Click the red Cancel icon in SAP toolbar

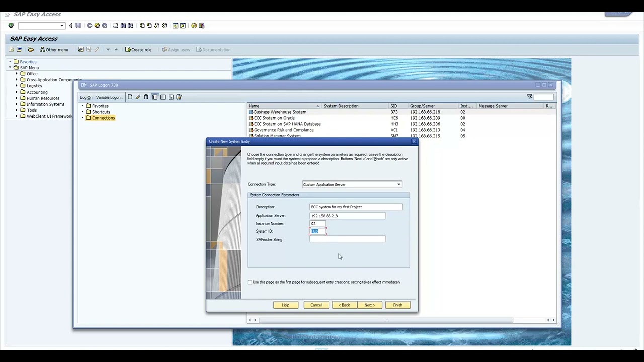coord(104,25)
